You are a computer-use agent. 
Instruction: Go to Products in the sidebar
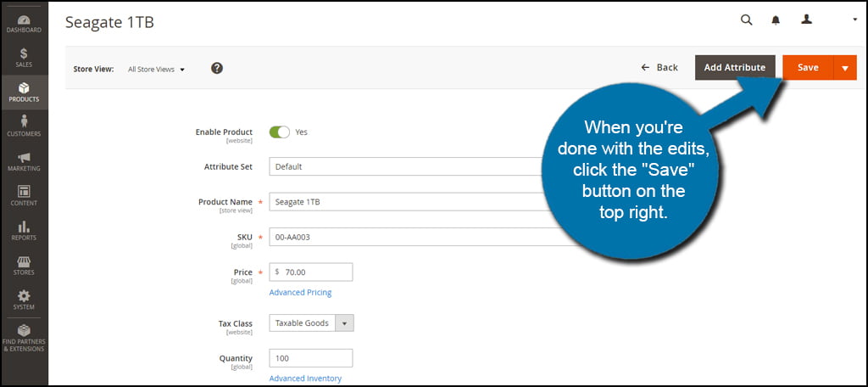pyautogui.click(x=24, y=92)
